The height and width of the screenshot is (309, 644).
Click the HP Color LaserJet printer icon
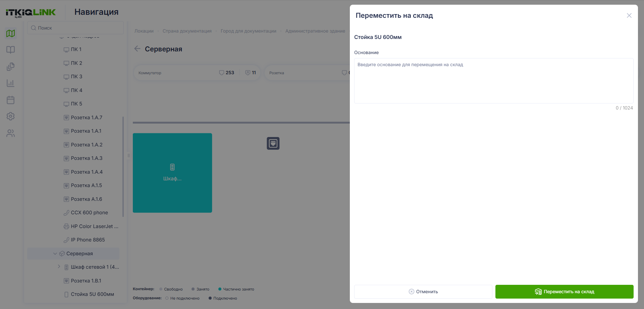66,226
